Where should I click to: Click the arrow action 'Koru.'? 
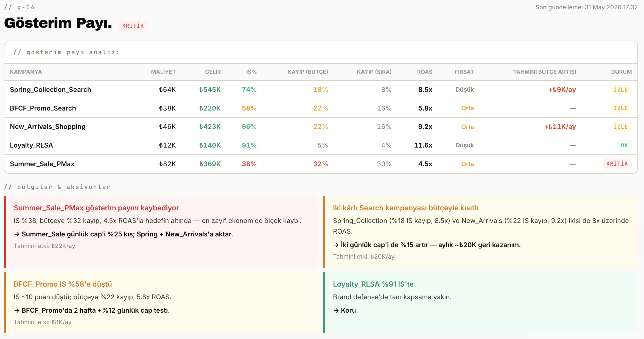(x=345, y=310)
